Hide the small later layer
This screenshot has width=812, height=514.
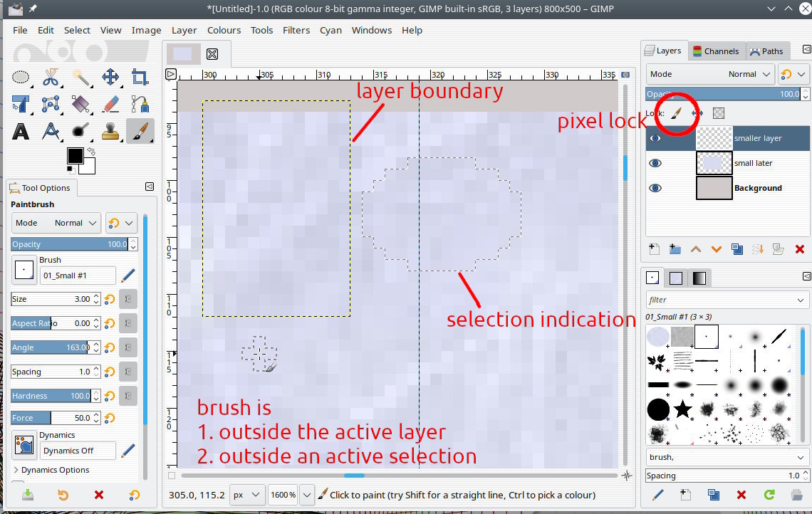655,163
